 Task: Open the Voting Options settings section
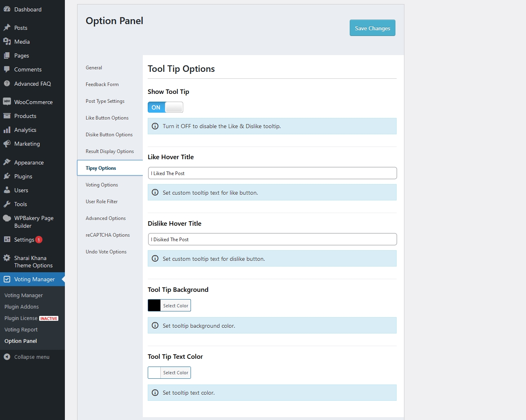pos(101,184)
